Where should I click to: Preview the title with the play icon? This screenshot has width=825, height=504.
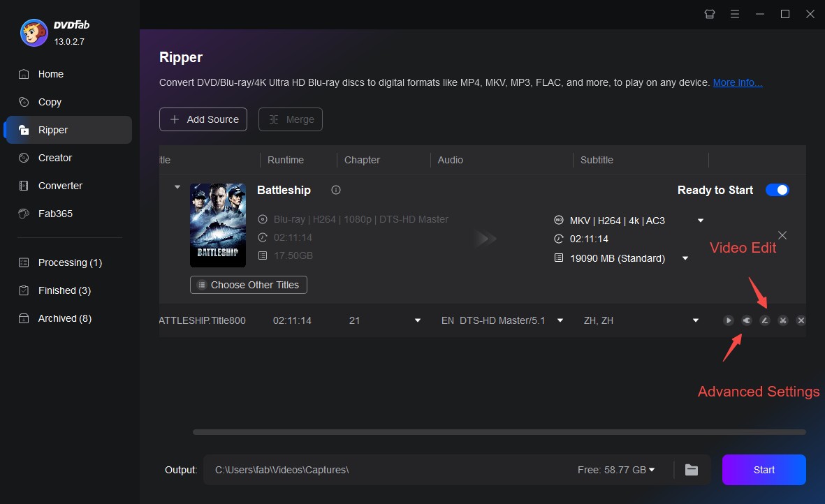728,320
